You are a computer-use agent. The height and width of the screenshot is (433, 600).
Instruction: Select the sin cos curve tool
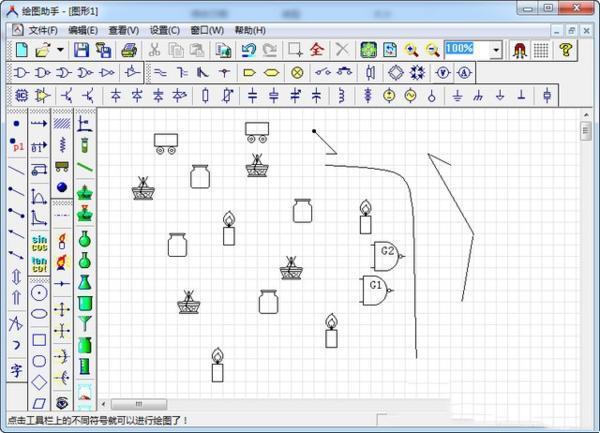tap(39, 242)
